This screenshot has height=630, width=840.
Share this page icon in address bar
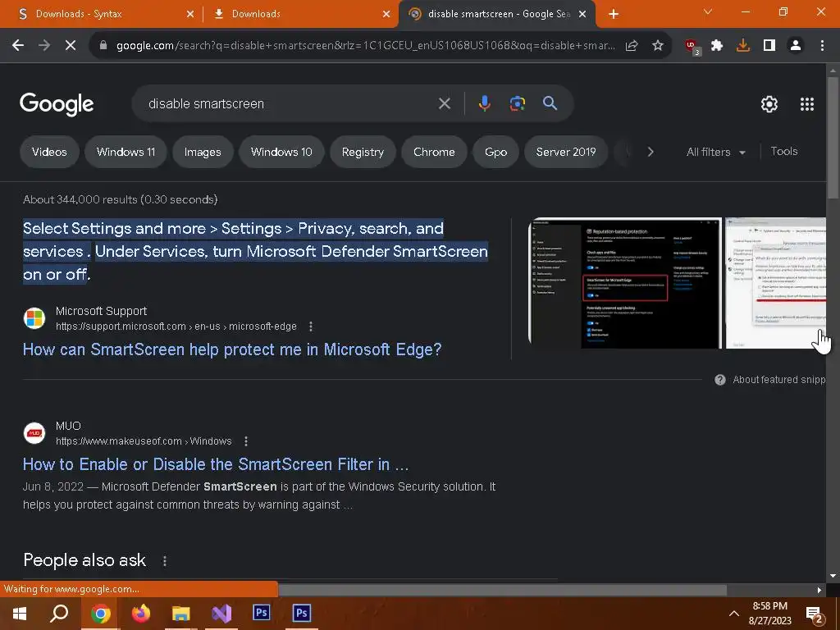pos(632,46)
